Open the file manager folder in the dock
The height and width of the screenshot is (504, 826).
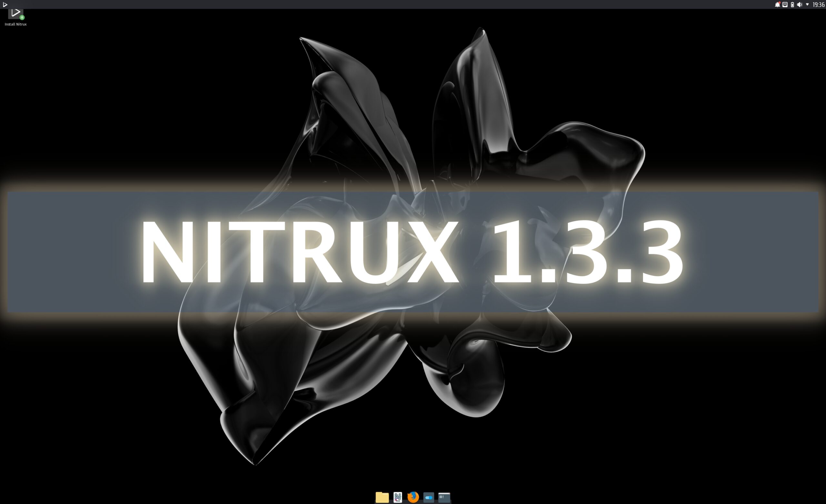[x=382, y=497]
